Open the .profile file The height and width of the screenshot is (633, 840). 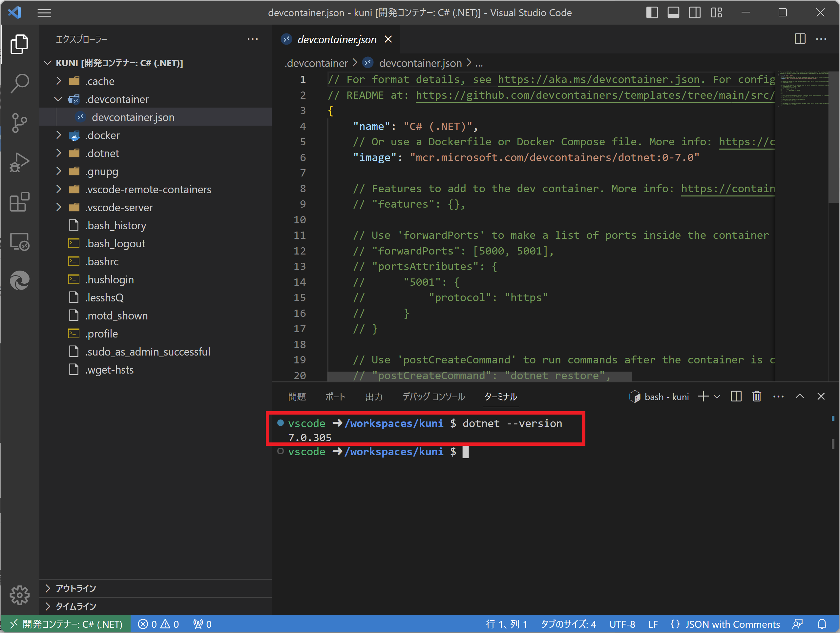[x=156, y=334]
